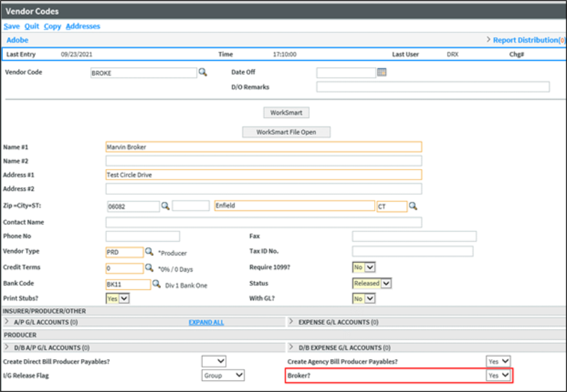
Task: Click Save in the top menu
Action: pos(11,27)
